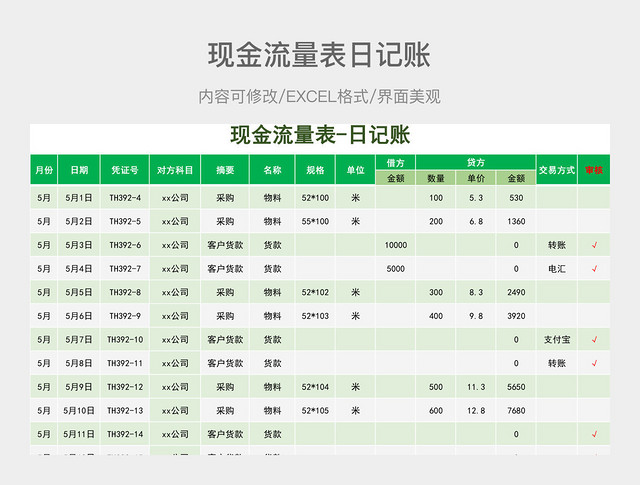
Task: Select voucher cell TH392-14
Action: coord(125,434)
